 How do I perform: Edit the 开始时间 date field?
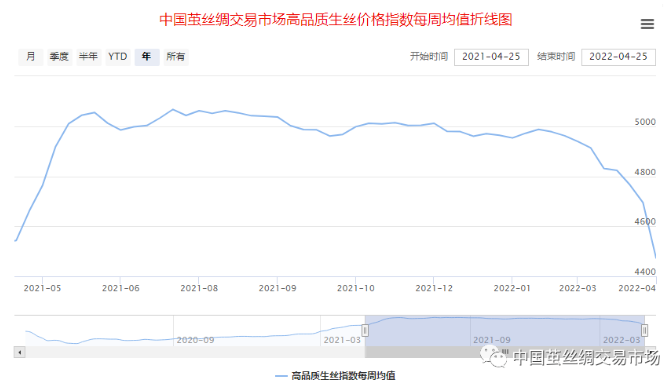491,57
